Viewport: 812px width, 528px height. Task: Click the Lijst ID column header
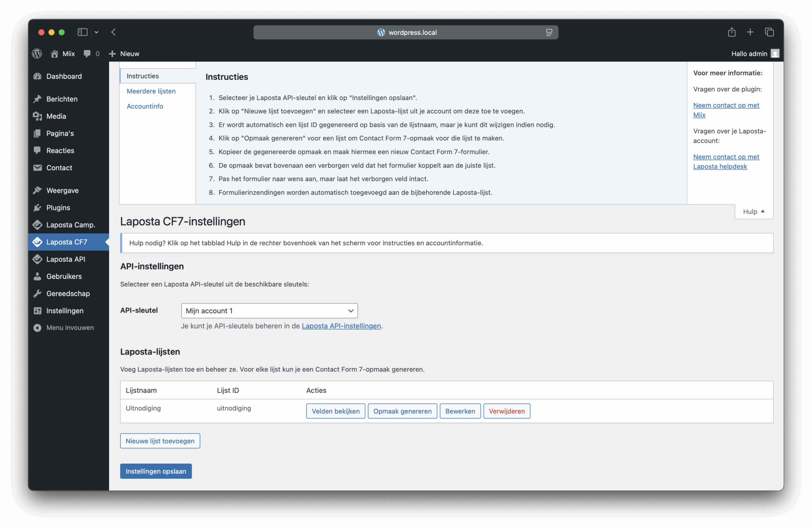point(228,390)
